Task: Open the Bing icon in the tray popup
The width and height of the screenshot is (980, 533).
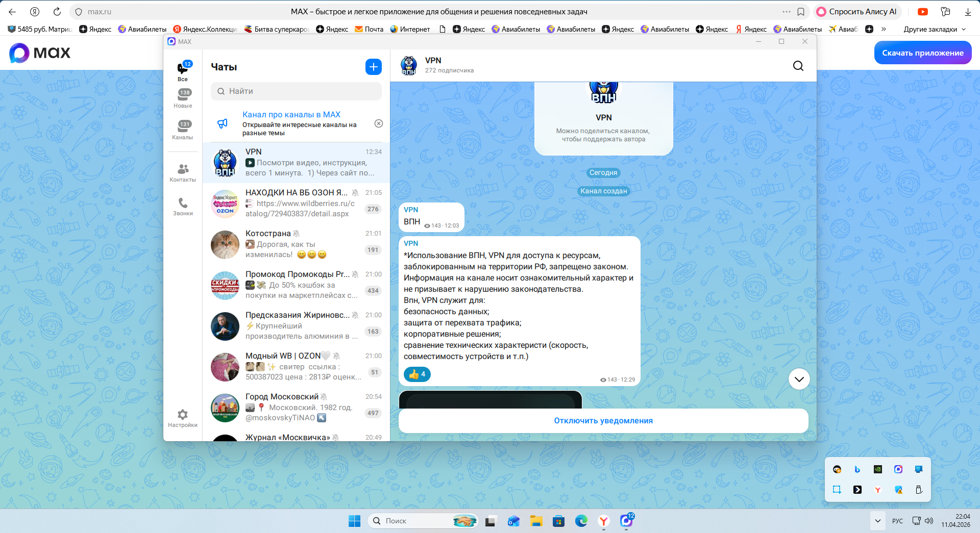Action: pos(857,469)
